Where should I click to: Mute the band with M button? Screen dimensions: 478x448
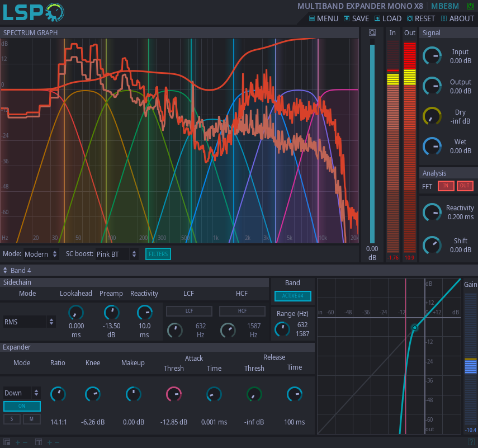pos(32,419)
